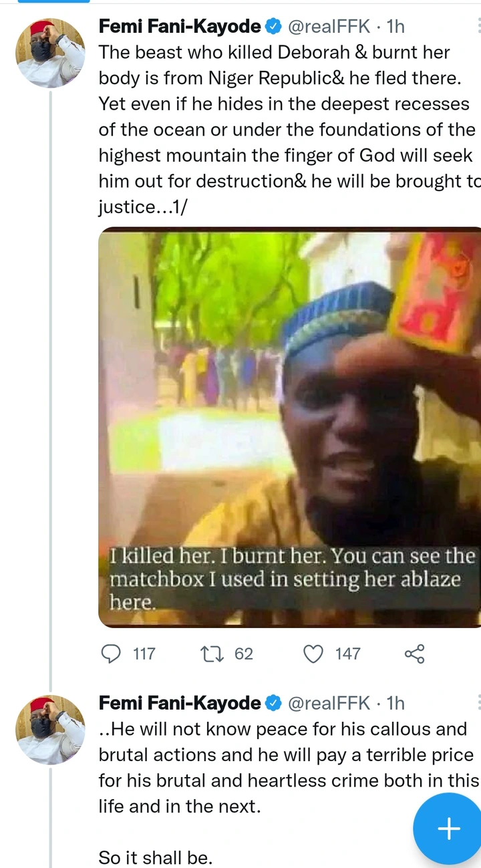Open Femi Fani-Kayode name on first tweet

tap(180, 27)
